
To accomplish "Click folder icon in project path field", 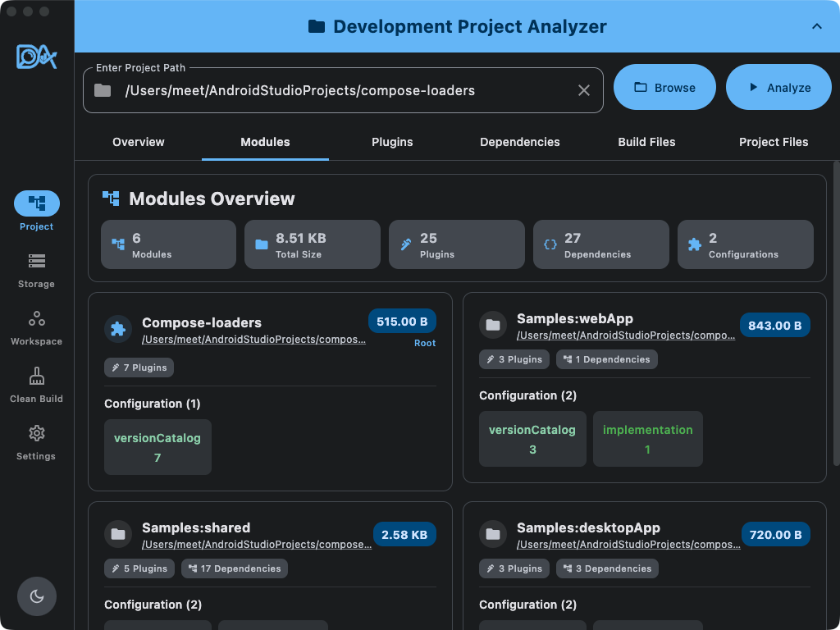I will click(103, 90).
